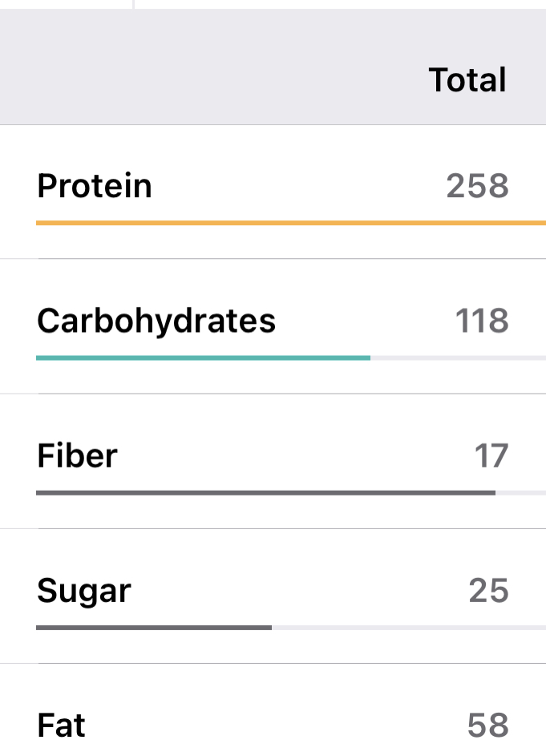
Task: Click unfilled part of Sugar bar
Action: pyautogui.click(x=409, y=627)
